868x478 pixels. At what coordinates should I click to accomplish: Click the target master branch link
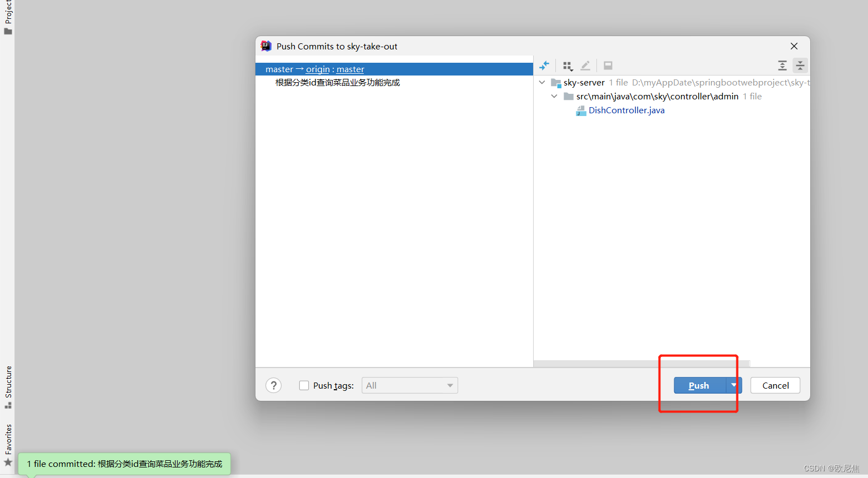[x=350, y=69]
